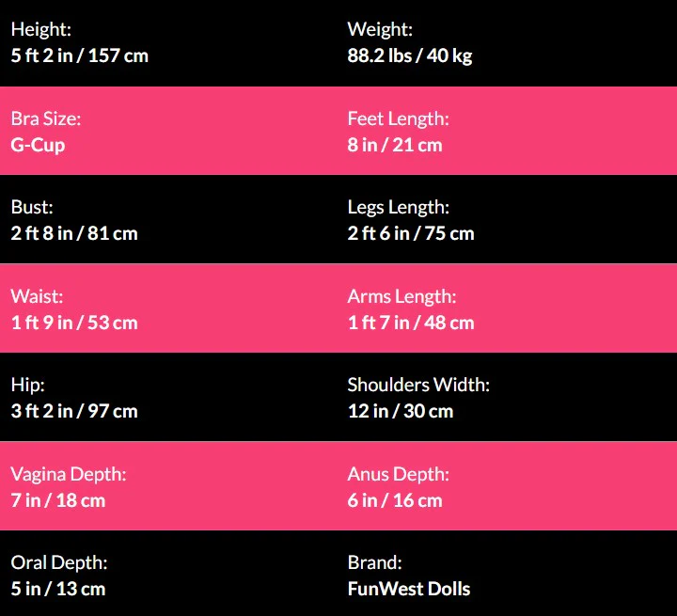Click the Weight label
The width and height of the screenshot is (677, 616).
[x=380, y=30]
